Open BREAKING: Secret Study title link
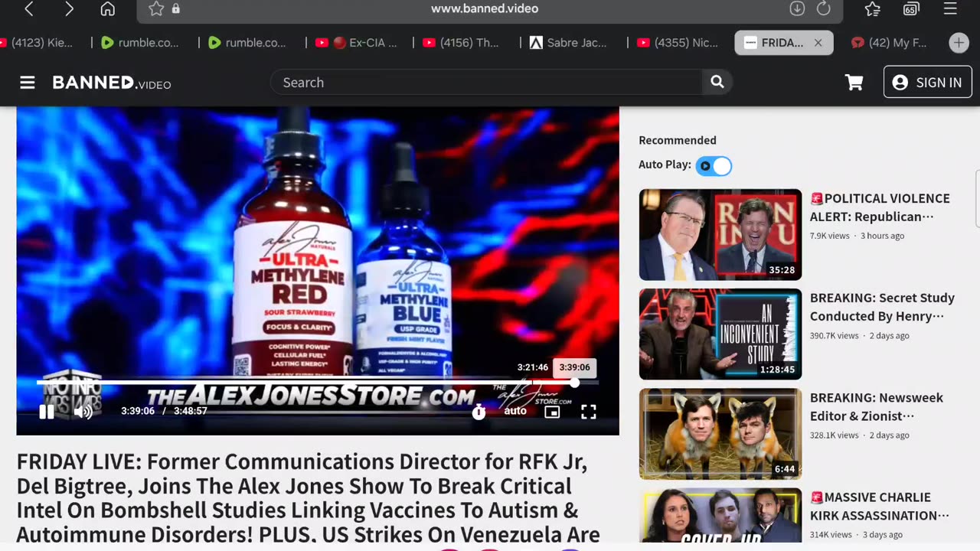980x551 pixels. (882, 307)
